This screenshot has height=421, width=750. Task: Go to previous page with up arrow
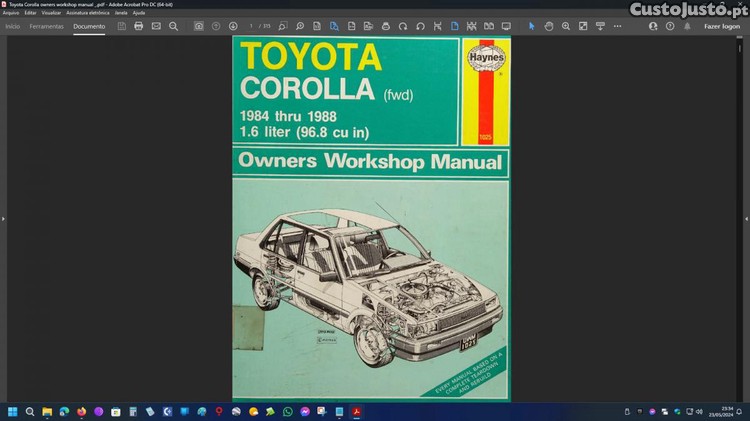point(216,26)
